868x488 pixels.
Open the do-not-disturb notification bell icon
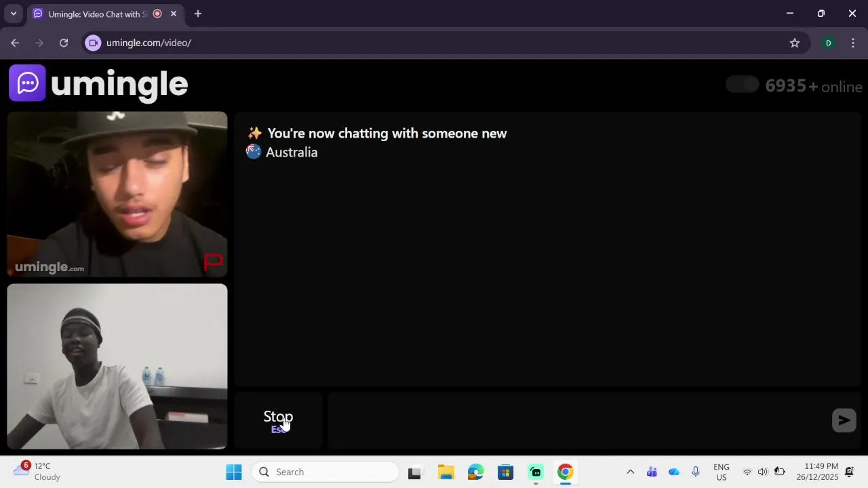(x=850, y=472)
